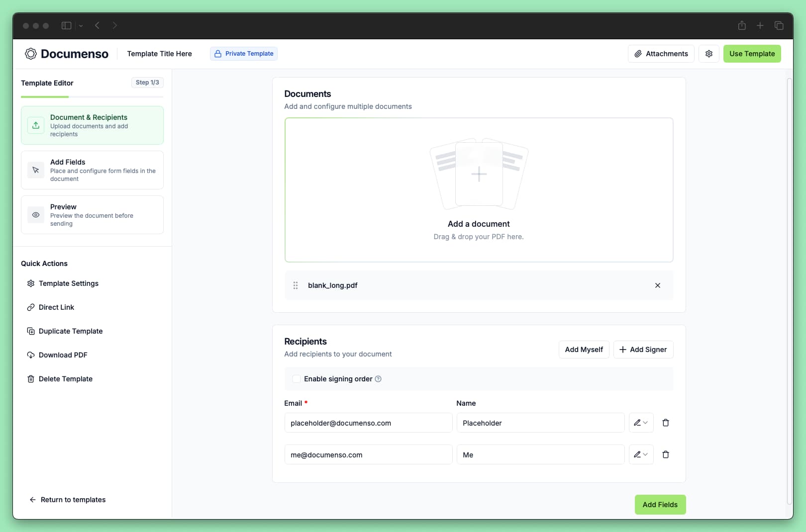Remove the Placeholder recipient with its trash icon
The height and width of the screenshot is (532, 806).
(x=666, y=423)
